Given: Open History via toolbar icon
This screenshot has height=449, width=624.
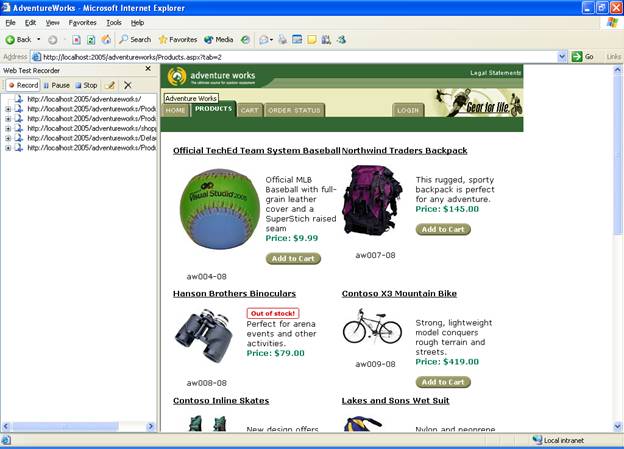Looking at the screenshot, I should [x=246, y=39].
